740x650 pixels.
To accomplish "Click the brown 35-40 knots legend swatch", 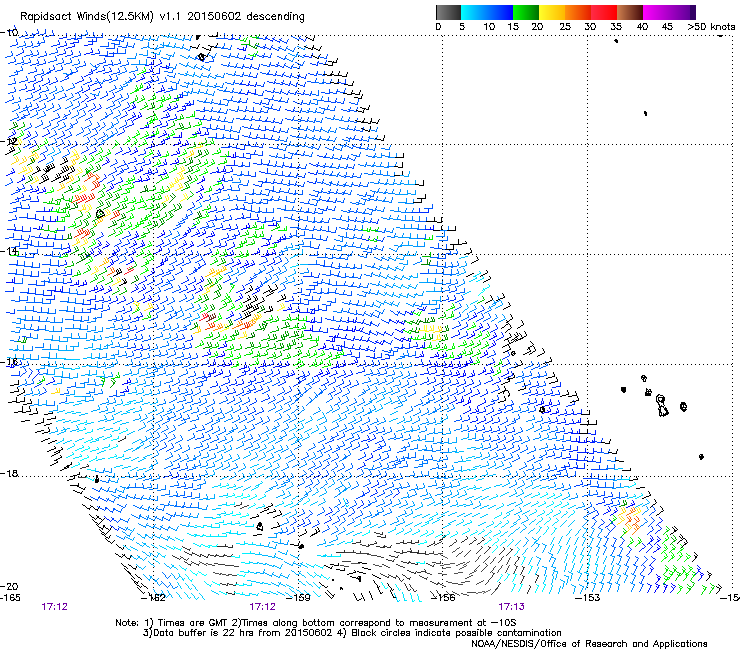I will tap(630, 12).
